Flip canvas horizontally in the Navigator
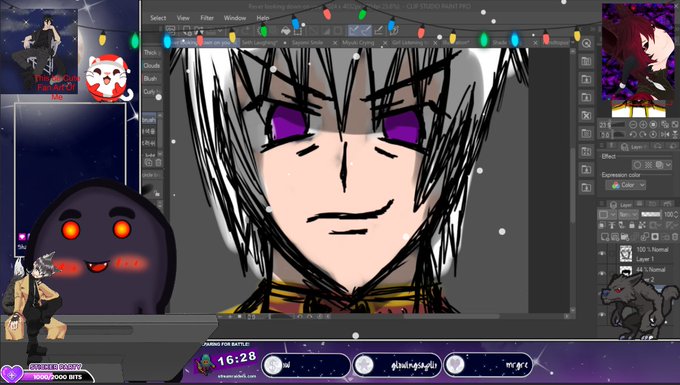 pyautogui.click(x=665, y=134)
